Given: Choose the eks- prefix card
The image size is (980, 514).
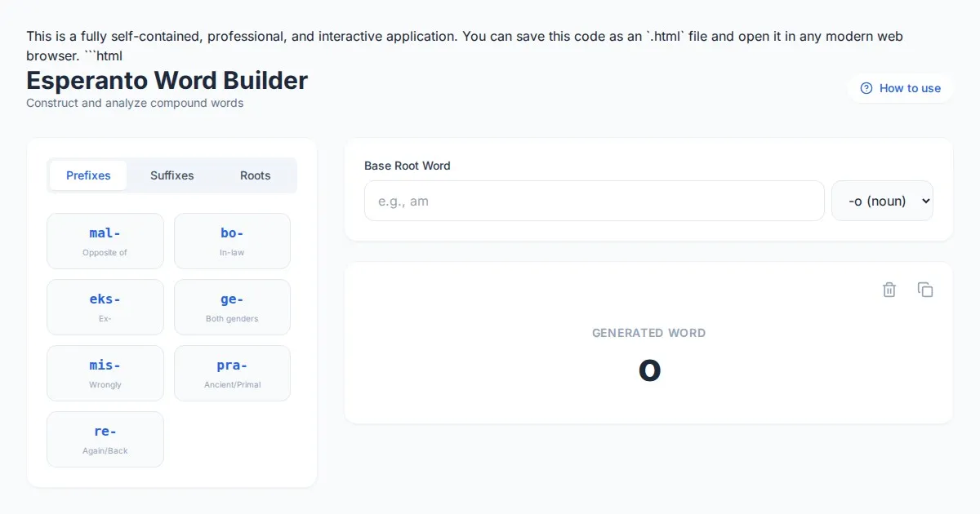Looking at the screenshot, I should click(105, 307).
